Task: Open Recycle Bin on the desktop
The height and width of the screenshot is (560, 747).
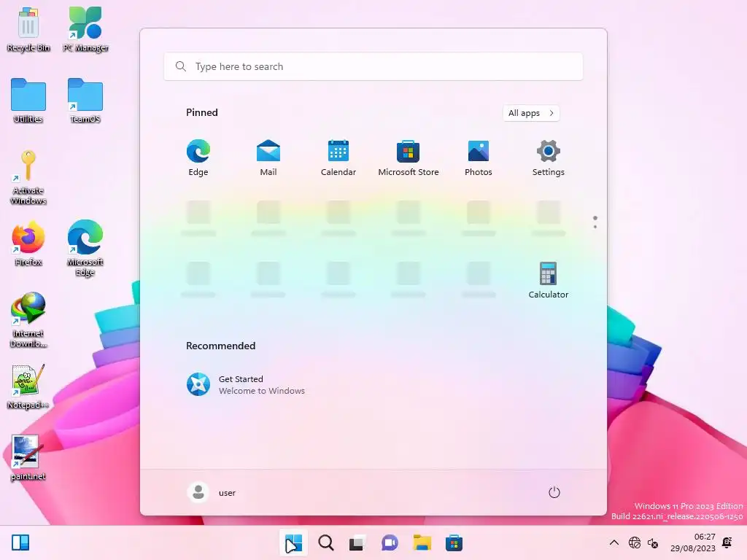Action: [x=28, y=29]
